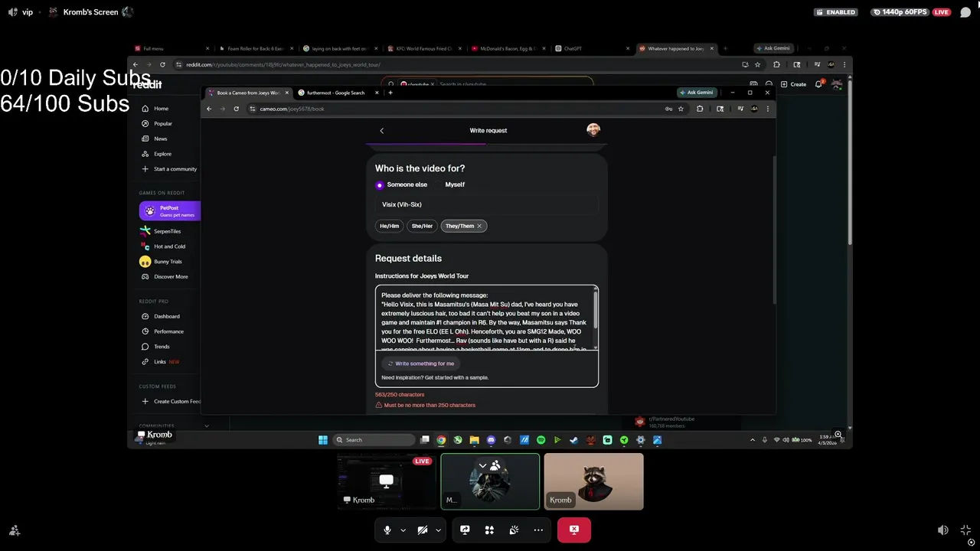Click Create post button in Reddit header
The width and height of the screenshot is (980, 551).
pyautogui.click(x=793, y=84)
